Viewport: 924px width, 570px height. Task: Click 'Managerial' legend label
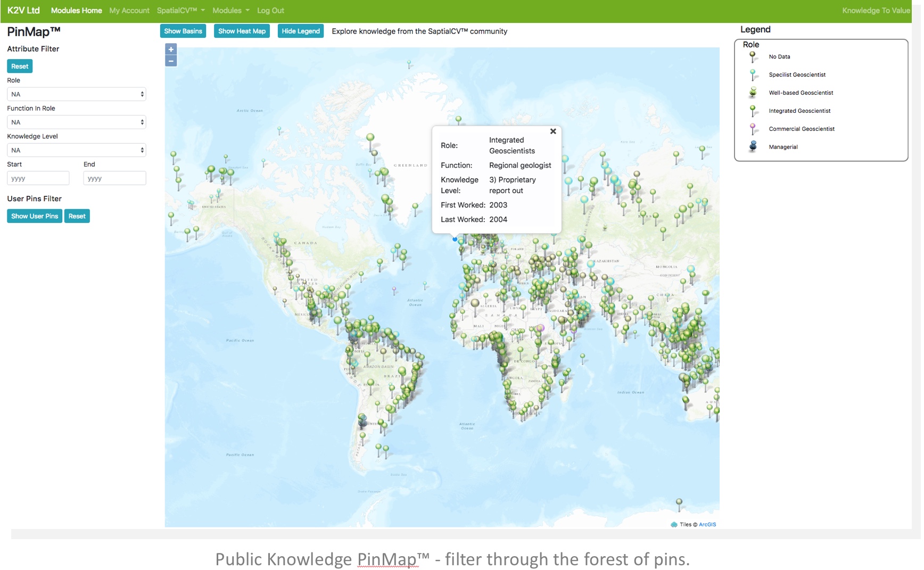pos(783,147)
